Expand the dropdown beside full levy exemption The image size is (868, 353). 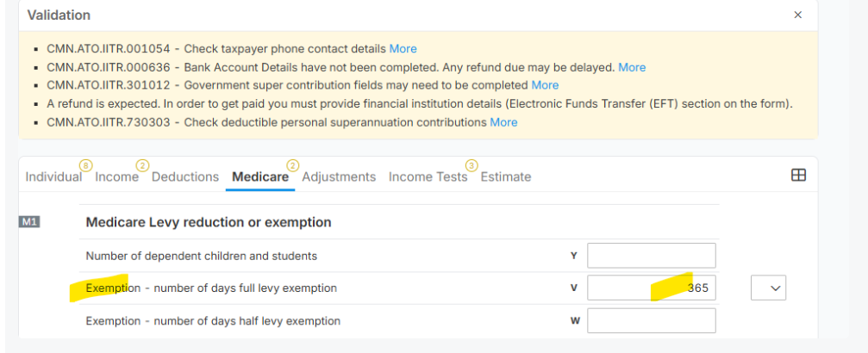pyautogui.click(x=768, y=288)
